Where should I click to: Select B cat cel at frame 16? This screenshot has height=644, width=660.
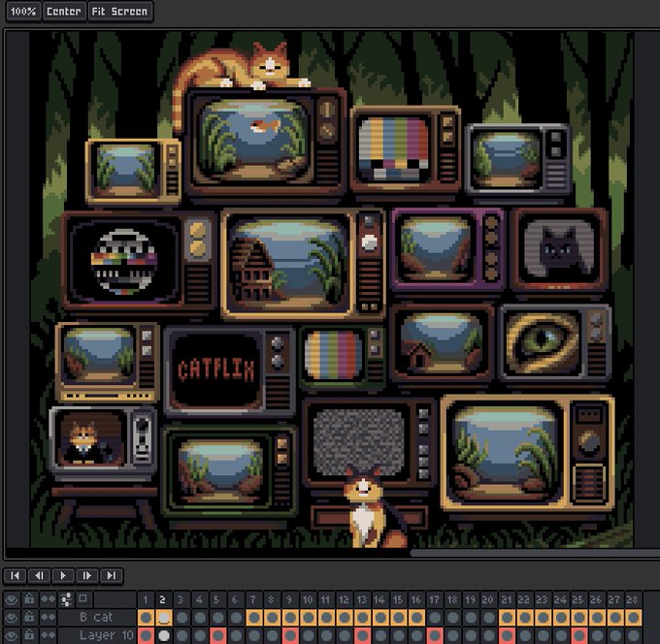pos(416,618)
